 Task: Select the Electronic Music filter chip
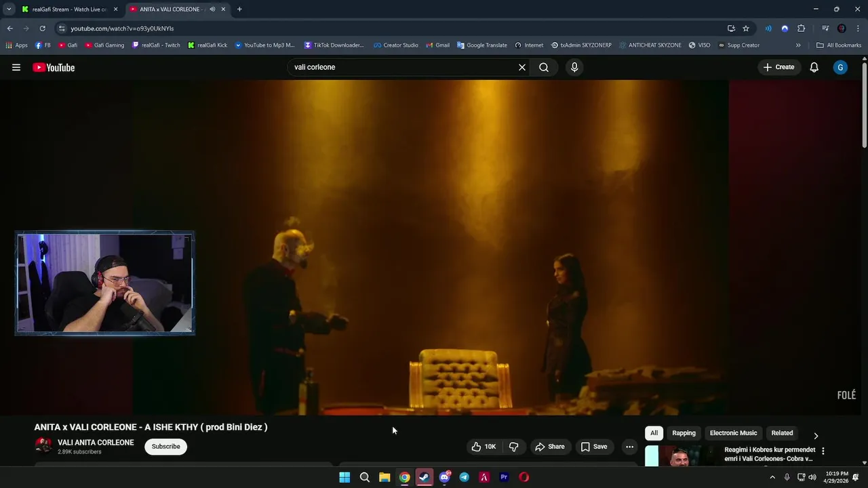(733, 433)
